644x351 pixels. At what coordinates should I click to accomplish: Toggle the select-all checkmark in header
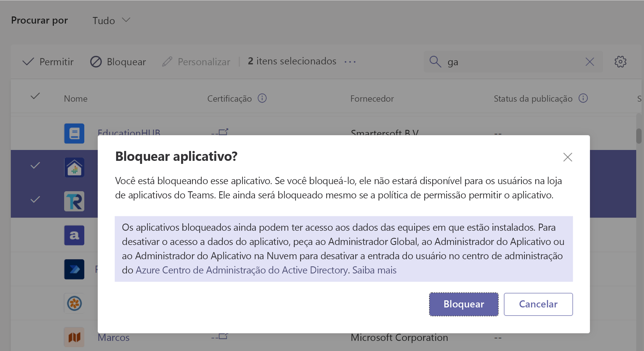point(35,96)
